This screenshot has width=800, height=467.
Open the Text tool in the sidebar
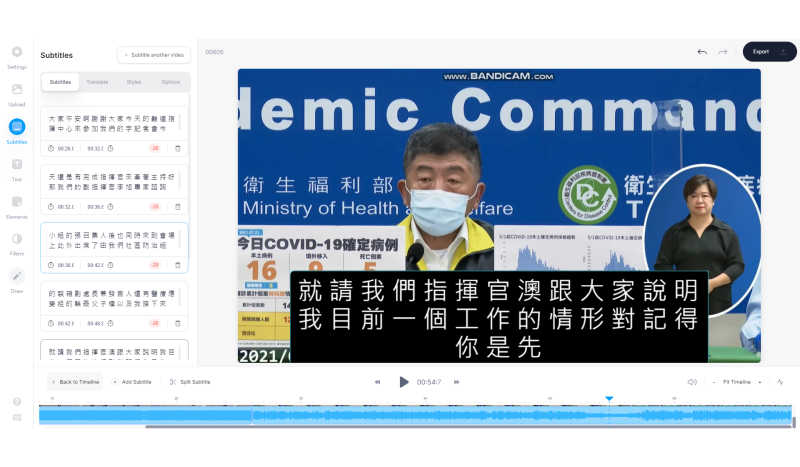[x=17, y=164]
